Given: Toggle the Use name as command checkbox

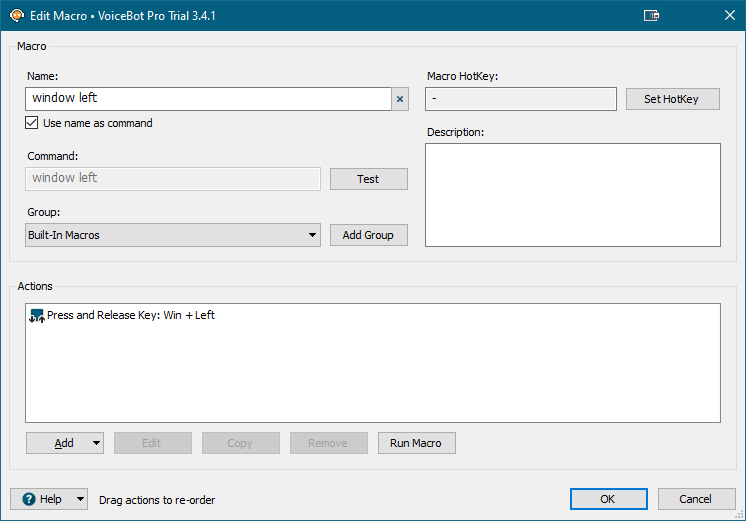Looking at the screenshot, I should point(32,123).
